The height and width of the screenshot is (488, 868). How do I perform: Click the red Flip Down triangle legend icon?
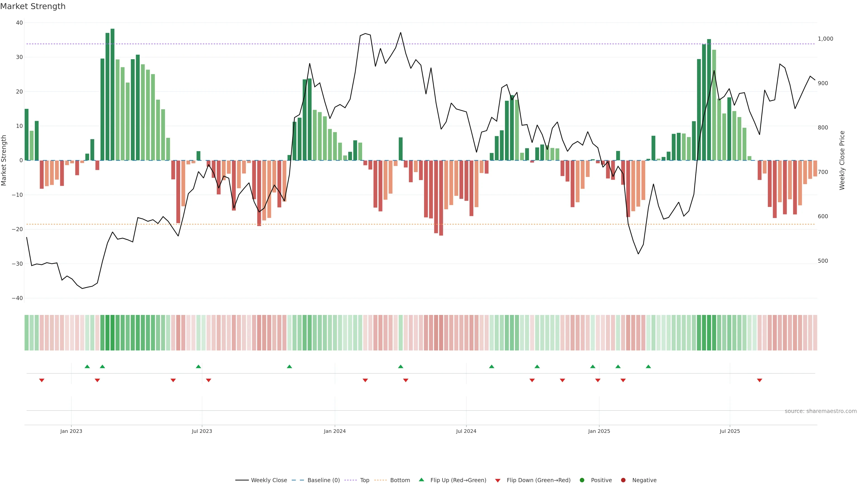[x=498, y=481]
